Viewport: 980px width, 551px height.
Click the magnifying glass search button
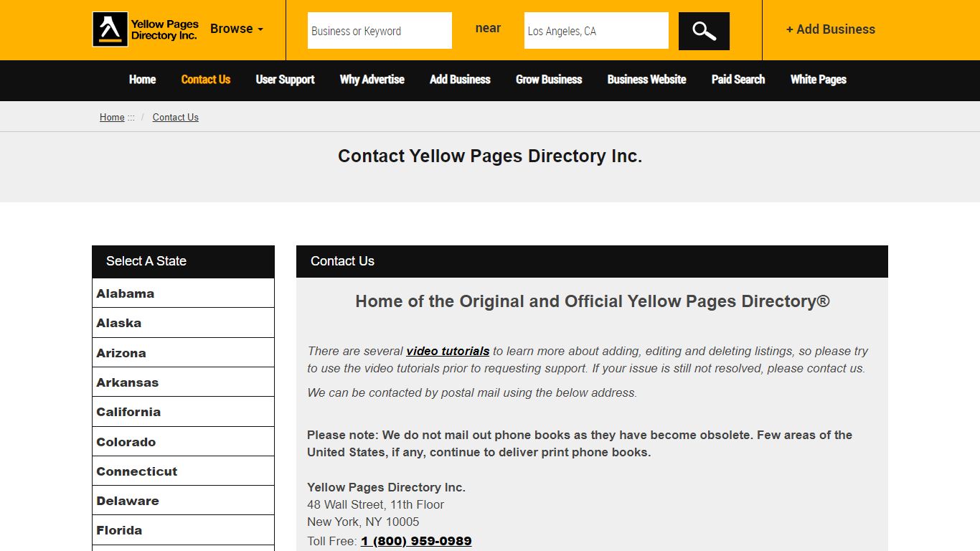(704, 31)
